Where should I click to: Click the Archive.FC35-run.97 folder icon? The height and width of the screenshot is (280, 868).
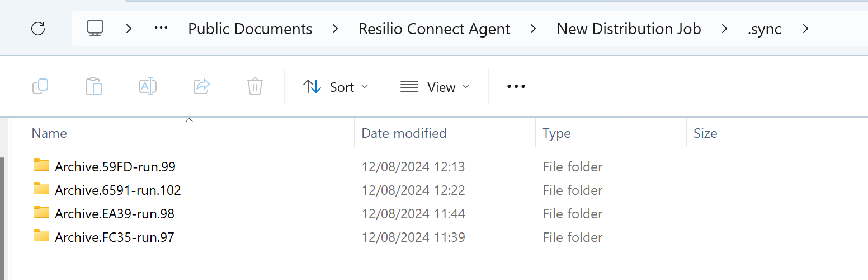click(x=41, y=236)
